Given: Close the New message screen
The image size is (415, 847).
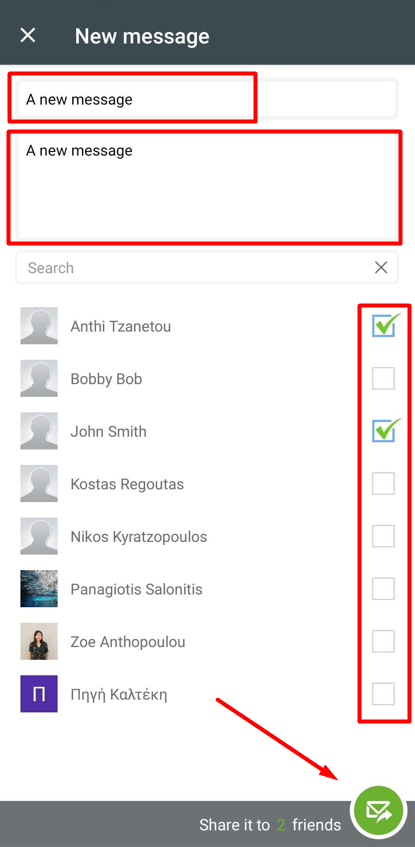Looking at the screenshot, I should click(28, 36).
